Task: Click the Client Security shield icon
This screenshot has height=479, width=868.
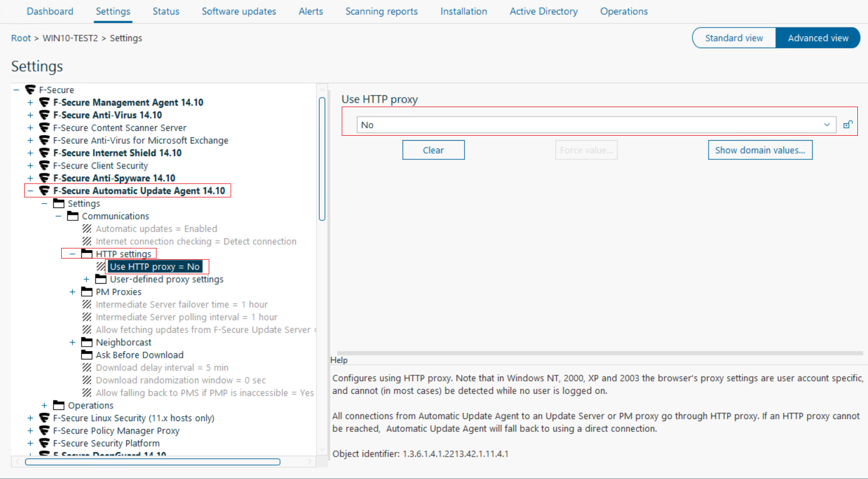Action: (x=44, y=165)
